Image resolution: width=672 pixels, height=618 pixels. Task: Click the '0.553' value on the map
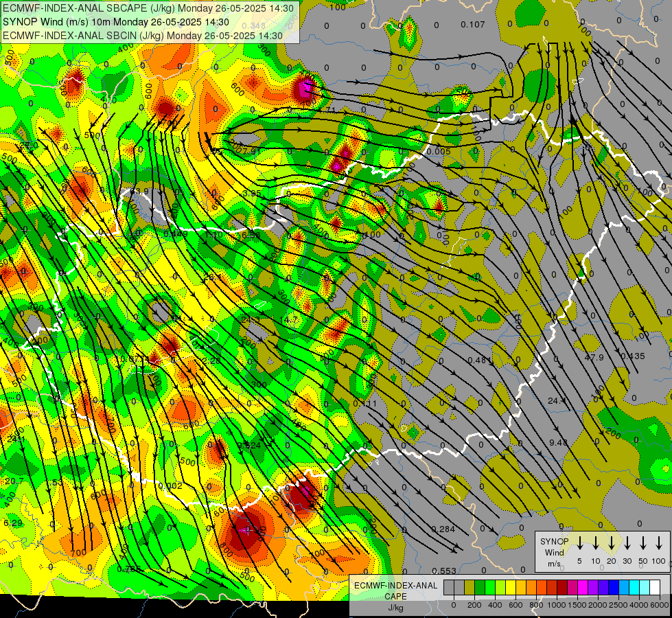pyautogui.click(x=444, y=571)
